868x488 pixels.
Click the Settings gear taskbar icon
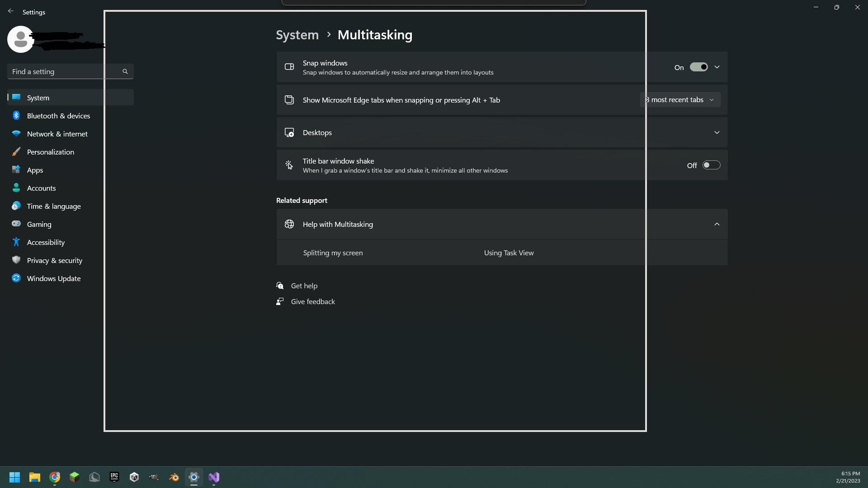(x=194, y=477)
